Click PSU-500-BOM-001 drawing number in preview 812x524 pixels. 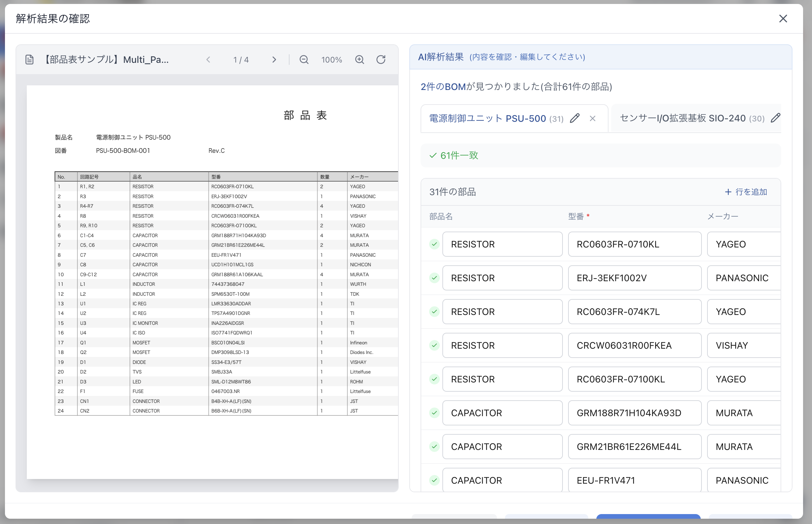(123, 151)
